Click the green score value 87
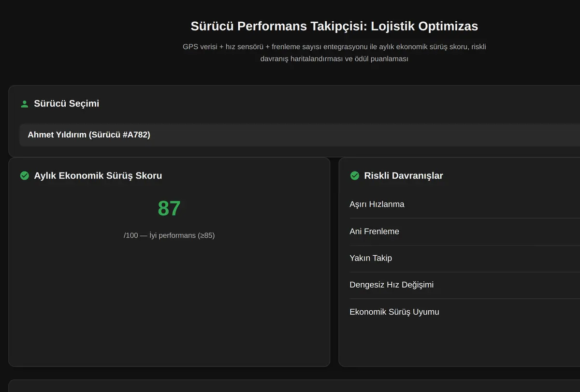580x392 pixels. point(169,208)
